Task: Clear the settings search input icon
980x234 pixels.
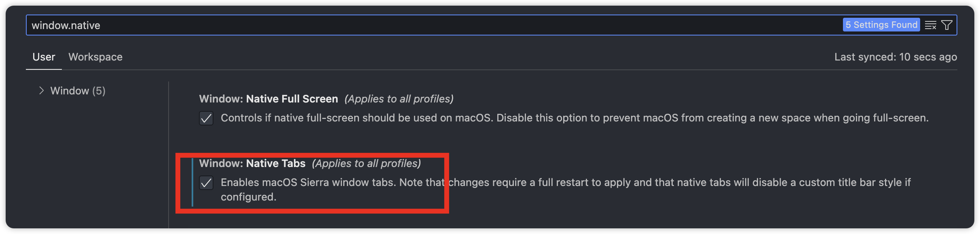Action: (x=930, y=25)
